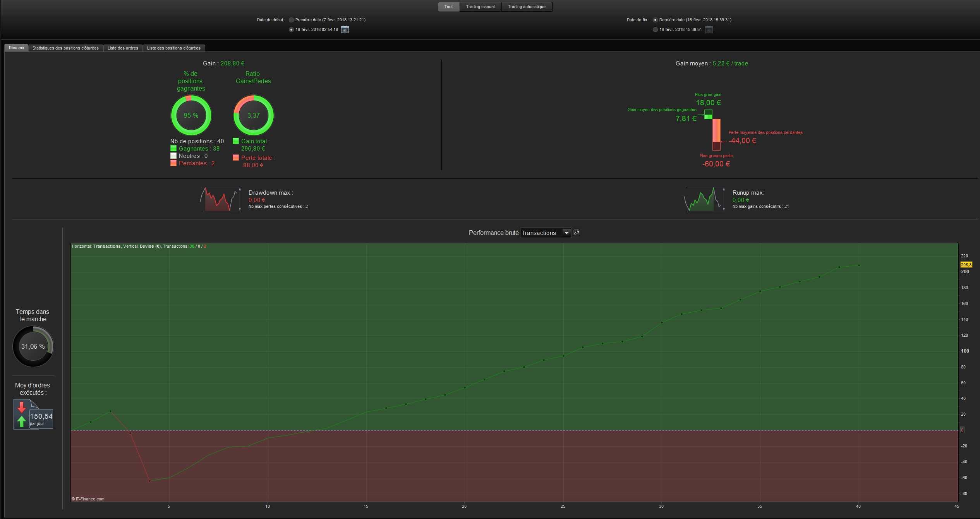Click the Drawdown max chart thumbnail
The image size is (980, 519).
click(221, 199)
